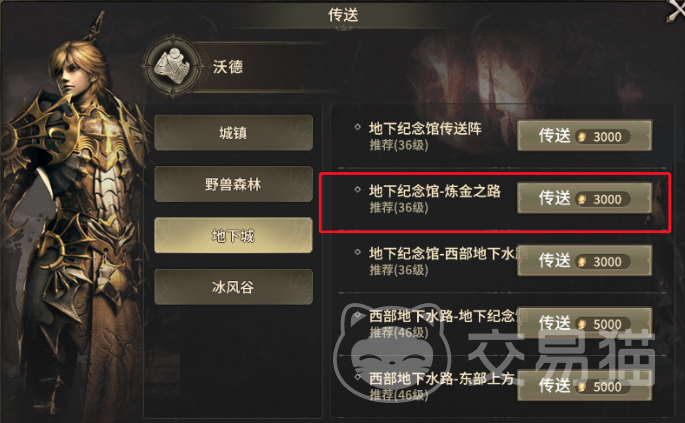The width and height of the screenshot is (685, 423).
Task: Click gold coin icon on first 传送 button
Action: (x=581, y=137)
